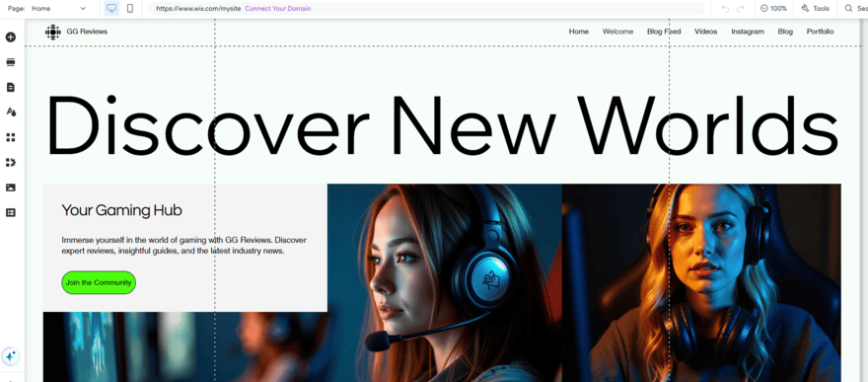Select the Immerse yourself paragraph text

click(184, 245)
